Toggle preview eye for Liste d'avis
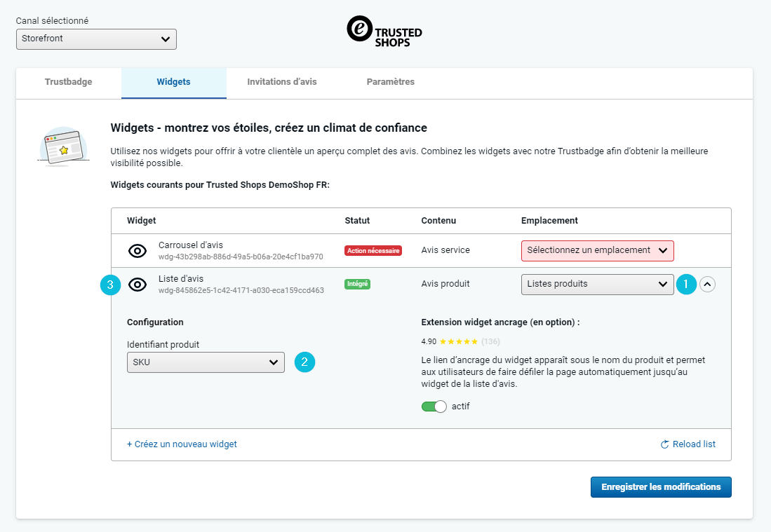 click(x=138, y=285)
